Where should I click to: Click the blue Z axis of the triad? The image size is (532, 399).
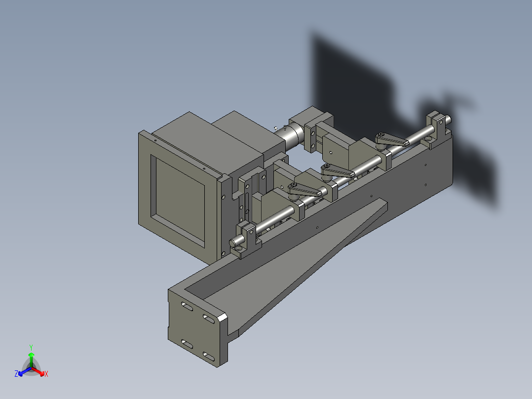[23, 372]
